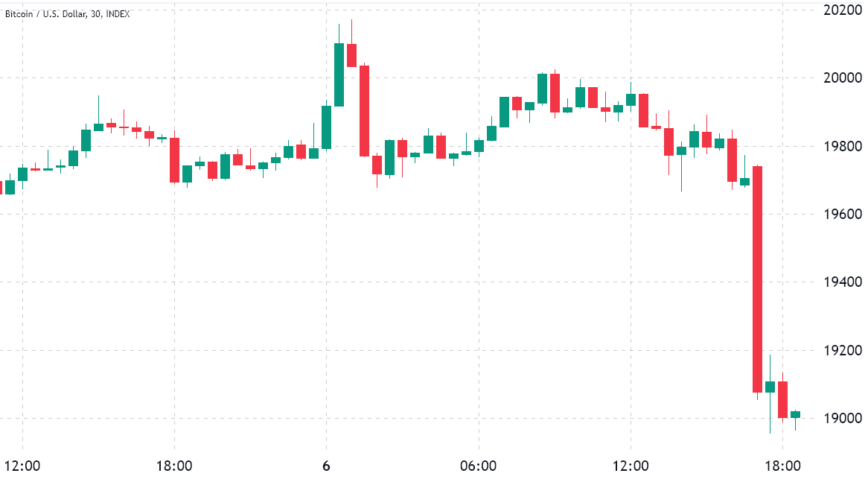
Task: Click the leftmost 12:00 time label
Action: coord(22,466)
